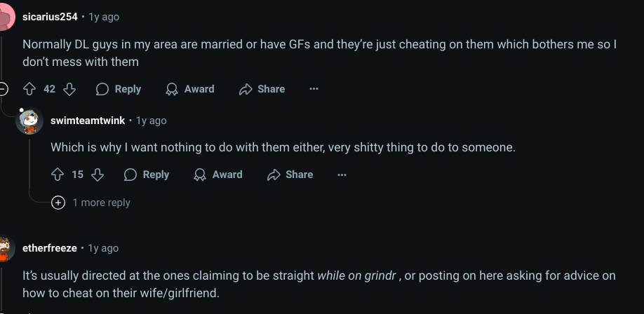The width and height of the screenshot is (644, 314).
Task: Expand the 1 more reply link
Action: pyautogui.click(x=90, y=203)
